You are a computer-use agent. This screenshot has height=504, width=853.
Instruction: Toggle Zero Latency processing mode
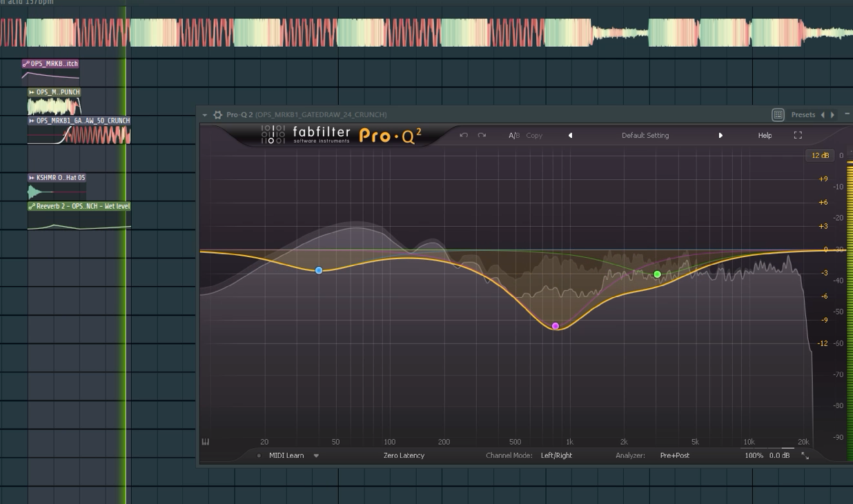404,455
